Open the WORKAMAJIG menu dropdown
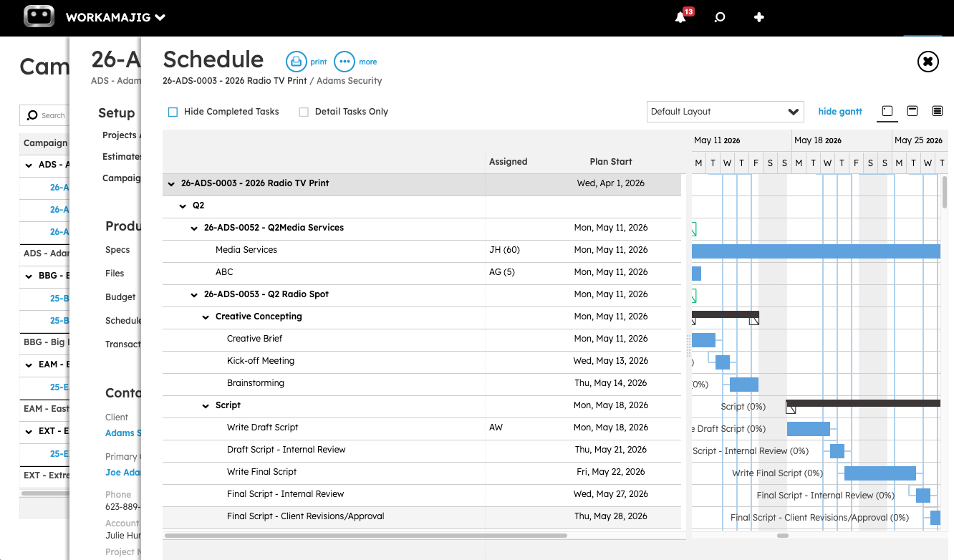The image size is (954, 560). [115, 17]
